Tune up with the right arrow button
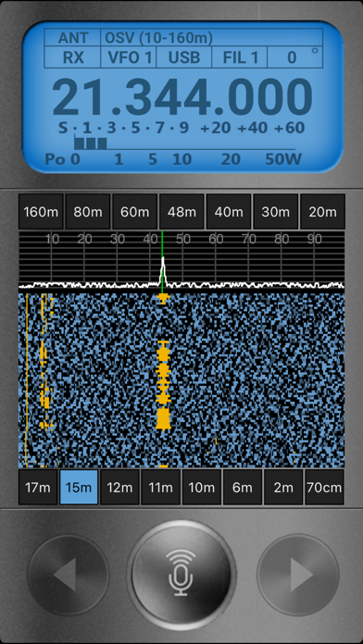Image resolution: width=363 pixels, height=644 pixels. click(298, 575)
